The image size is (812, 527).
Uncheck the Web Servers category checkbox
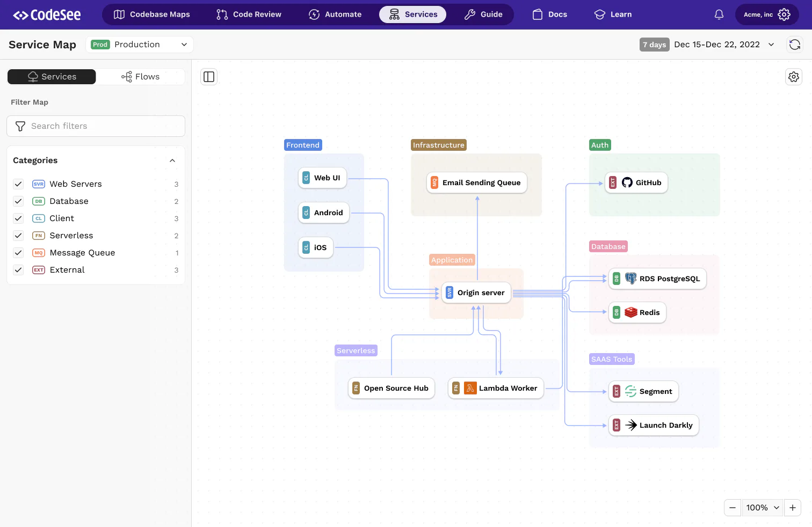point(18,184)
